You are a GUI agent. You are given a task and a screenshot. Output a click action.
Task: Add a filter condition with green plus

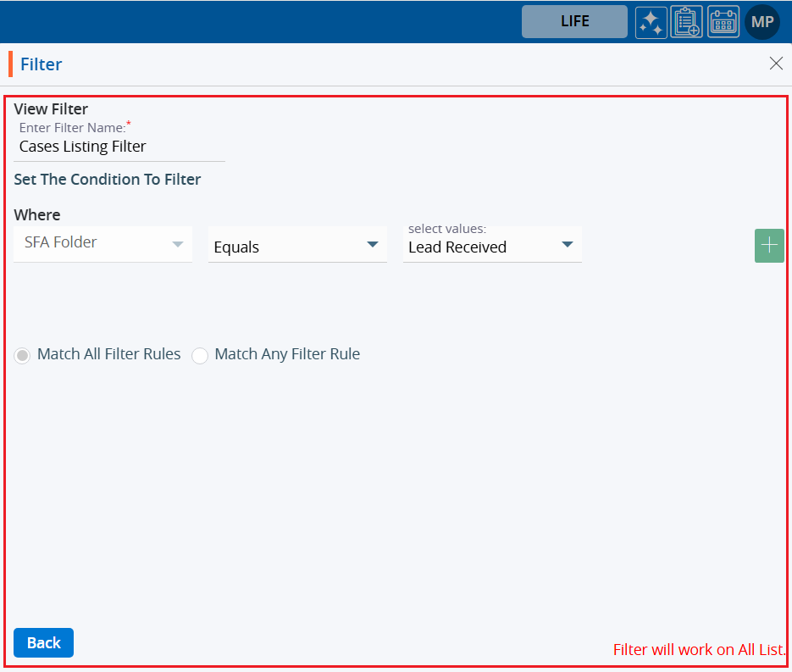coord(768,246)
